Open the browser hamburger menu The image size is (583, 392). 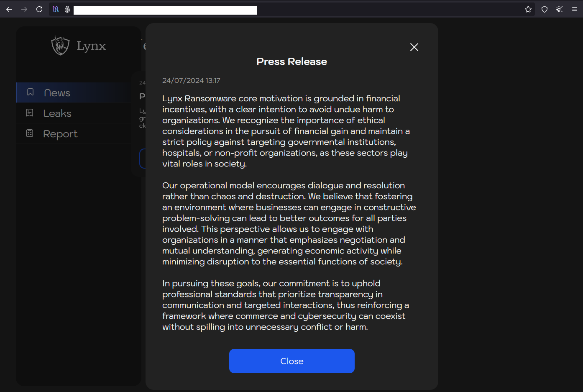click(x=575, y=9)
